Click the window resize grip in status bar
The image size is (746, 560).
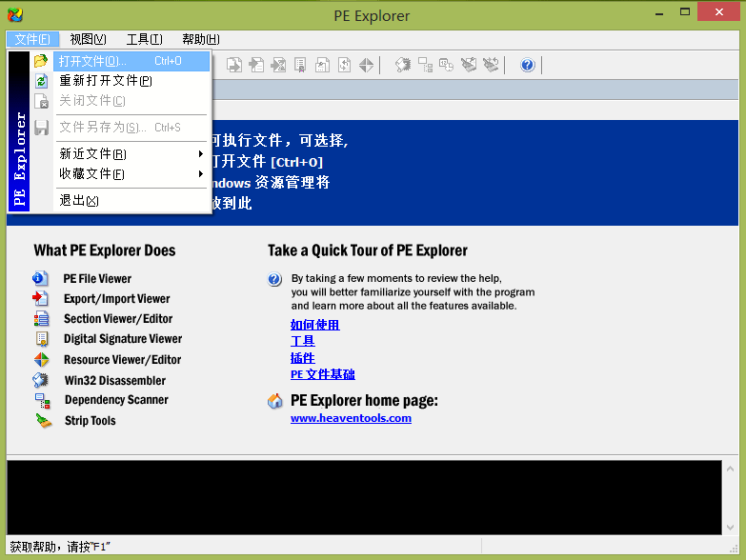(735, 549)
